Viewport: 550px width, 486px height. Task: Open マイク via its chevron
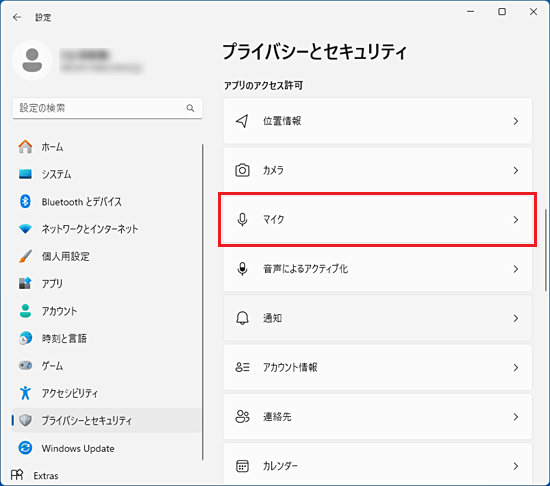(516, 220)
